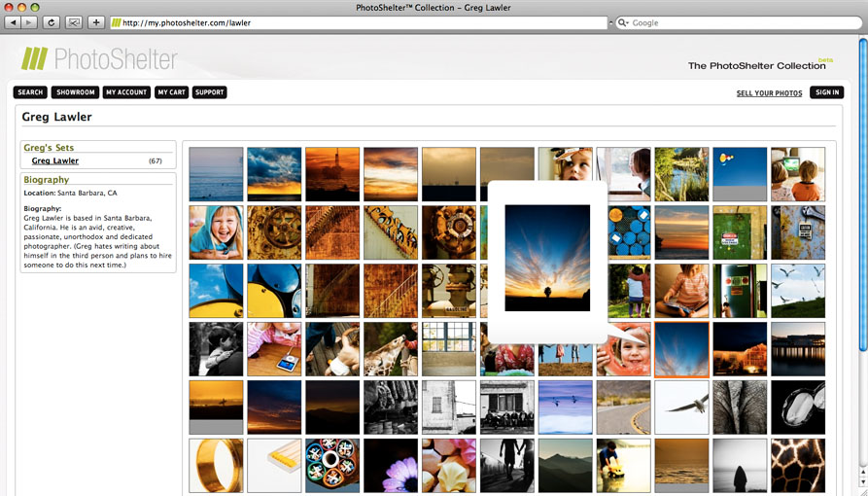Open the wrench on blue metal thumbnail
The image size is (868, 496).
pyautogui.click(x=798, y=232)
